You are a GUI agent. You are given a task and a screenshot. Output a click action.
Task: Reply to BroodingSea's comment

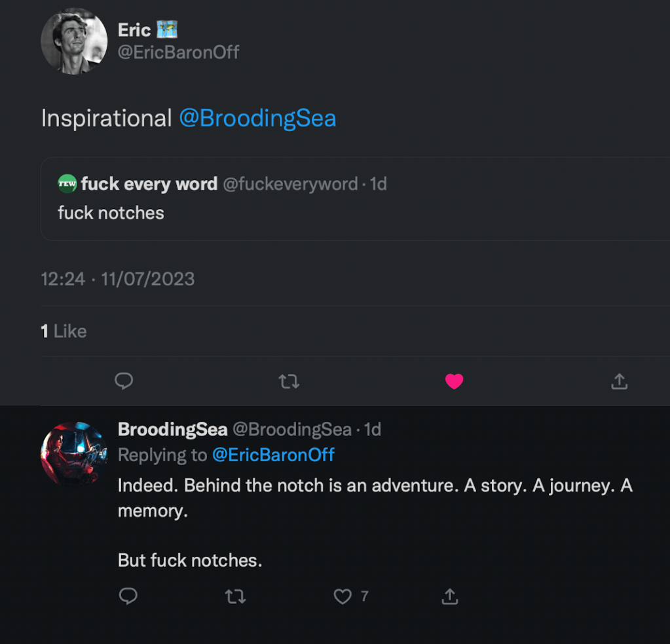(128, 596)
